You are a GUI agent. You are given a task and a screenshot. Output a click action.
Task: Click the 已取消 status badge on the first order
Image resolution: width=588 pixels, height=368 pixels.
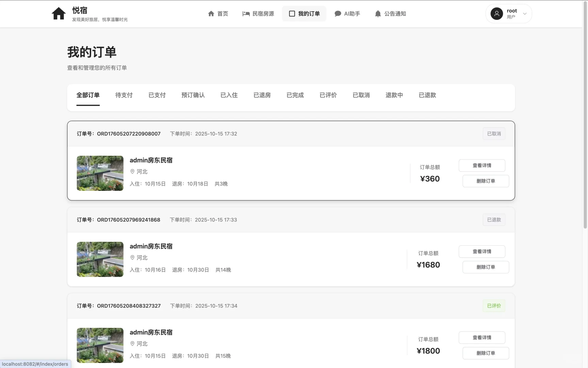[494, 134]
